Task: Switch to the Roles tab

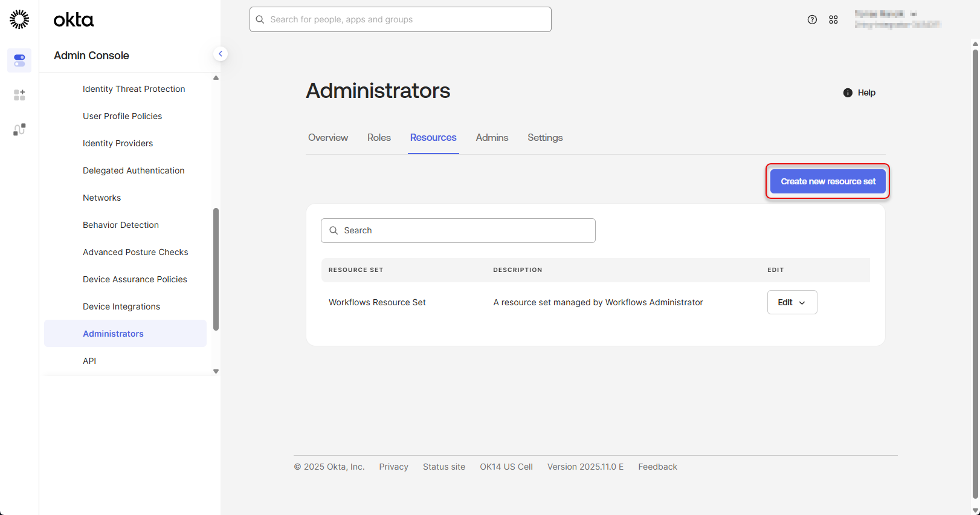Action: click(x=379, y=138)
